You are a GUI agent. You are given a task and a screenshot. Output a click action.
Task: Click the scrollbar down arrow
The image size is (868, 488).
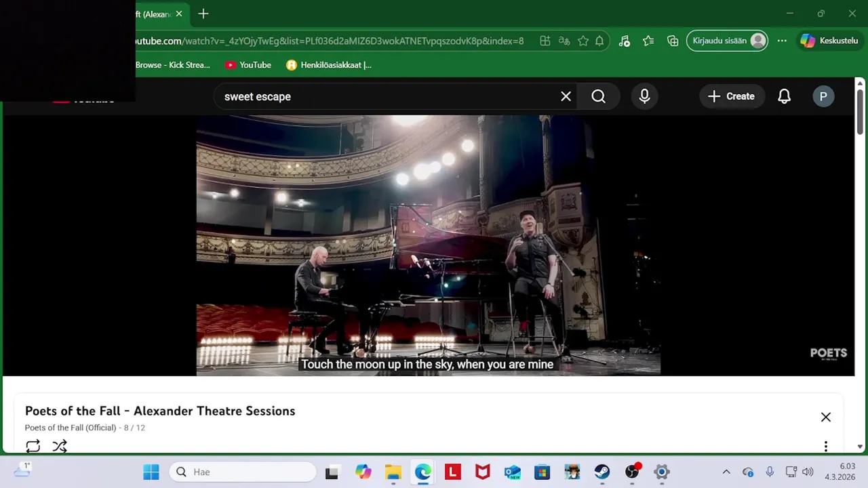click(860, 447)
